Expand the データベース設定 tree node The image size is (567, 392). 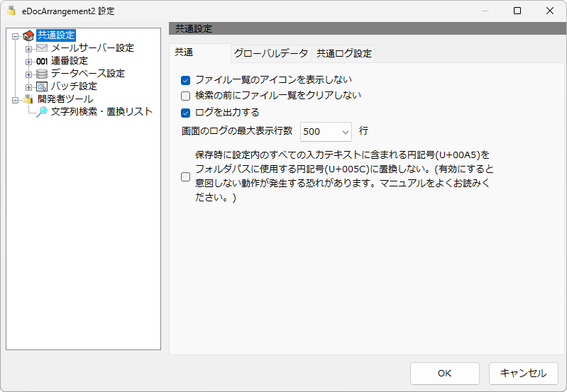(28, 75)
